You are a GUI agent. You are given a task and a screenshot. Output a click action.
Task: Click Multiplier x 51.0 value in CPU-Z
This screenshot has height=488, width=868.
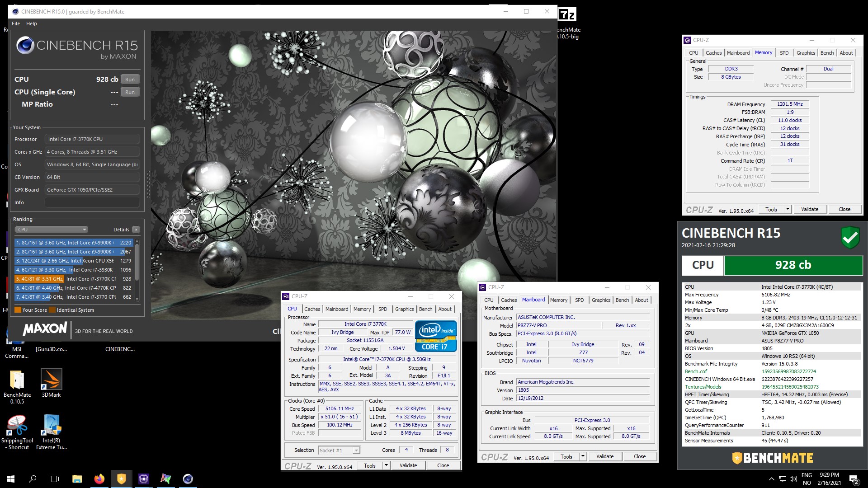340,417
